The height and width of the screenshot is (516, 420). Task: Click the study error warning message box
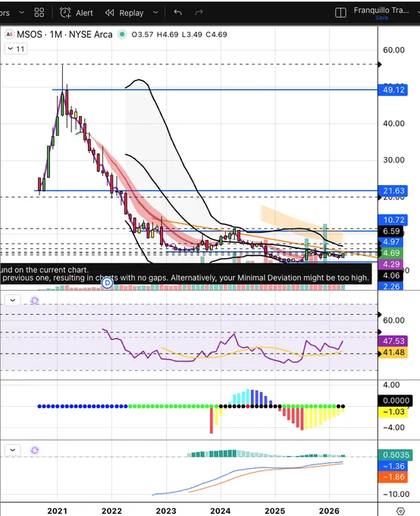(x=186, y=274)
